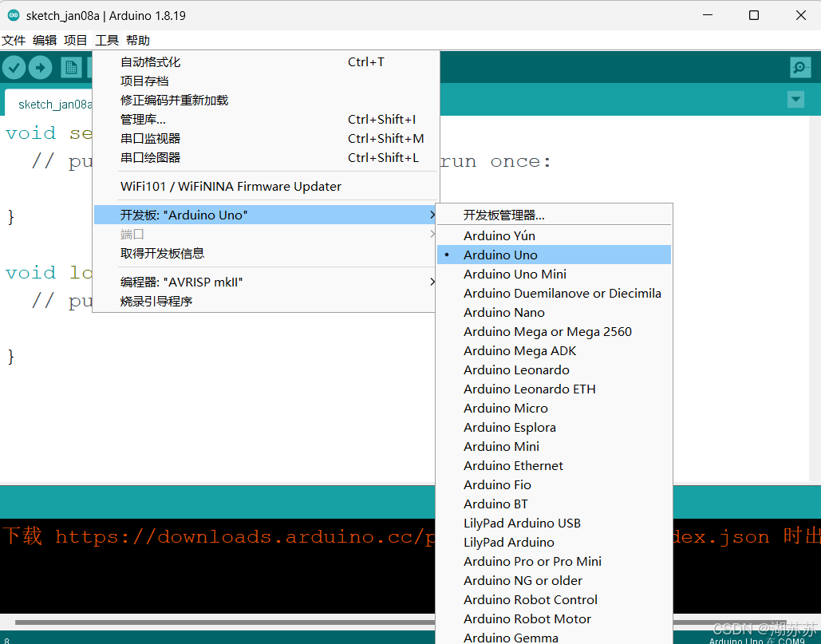The height and width of the screenshot is (644, 821).
Task: Select the LilyPad Arduino board
Action: [554, 543]
